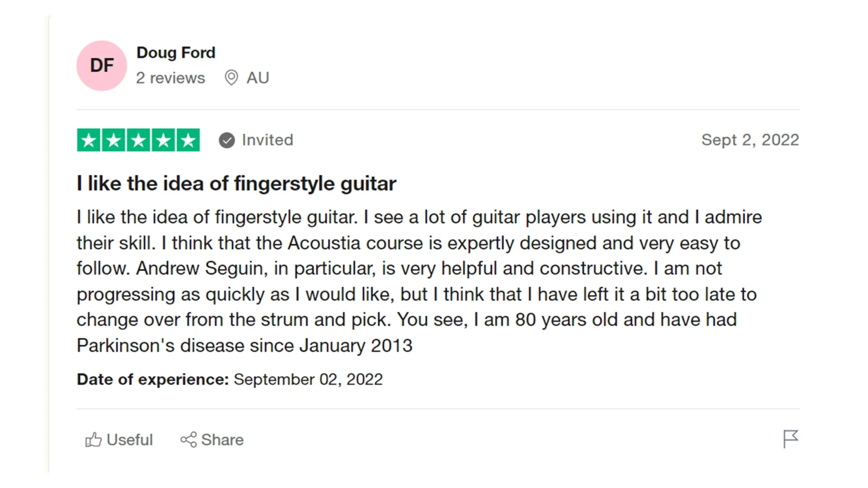
Task: Click the location pin icon near AU
Action: (231, 78)
